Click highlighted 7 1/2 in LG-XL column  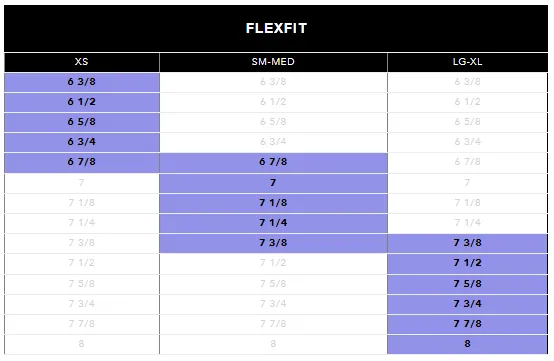(x=467, y=263)
